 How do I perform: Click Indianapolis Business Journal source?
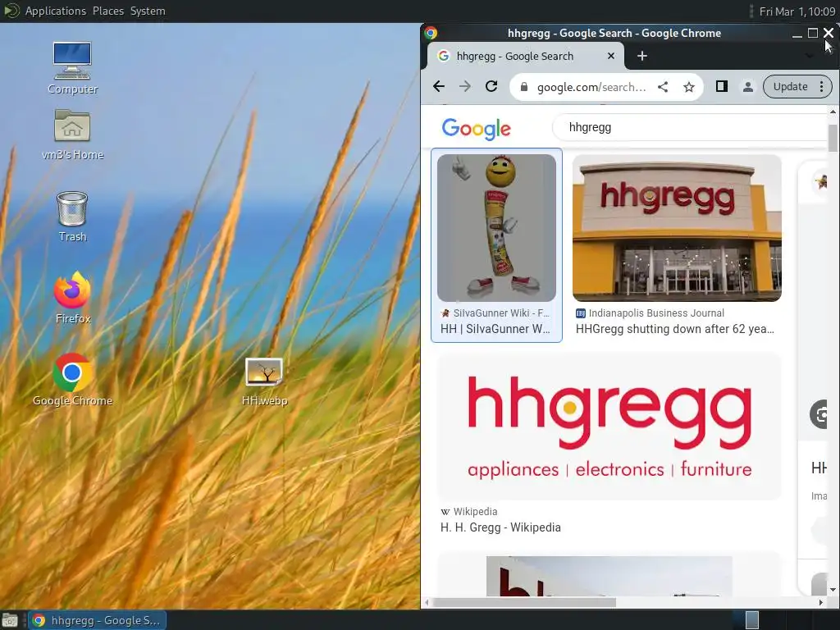click(656, 313)
